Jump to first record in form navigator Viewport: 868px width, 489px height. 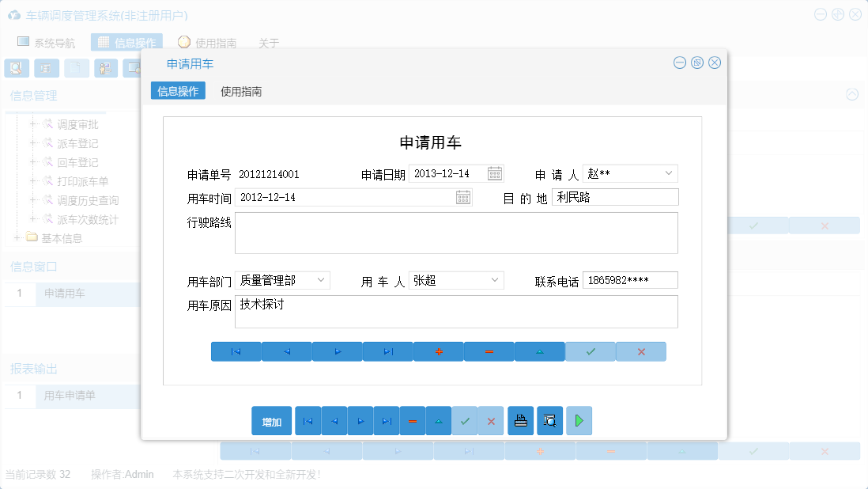pos(236,351)
